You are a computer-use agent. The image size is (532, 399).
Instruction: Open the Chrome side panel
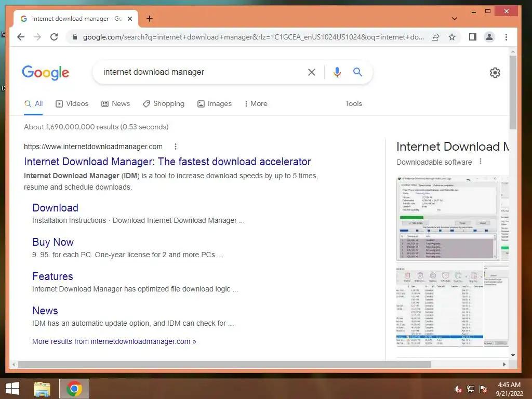[473, 37]
